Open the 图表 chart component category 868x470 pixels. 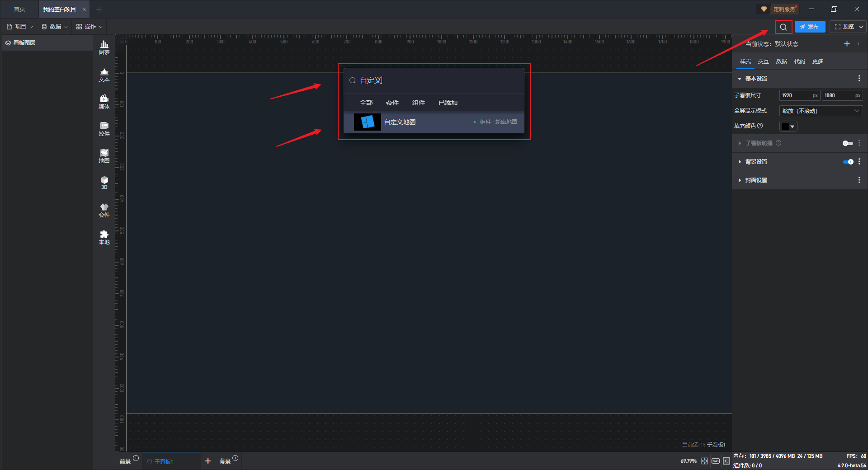click(104, 47)
